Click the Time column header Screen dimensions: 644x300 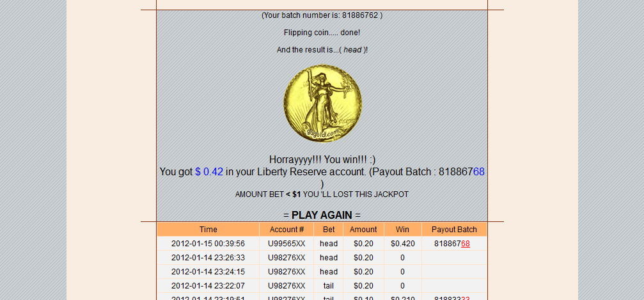tap(208, 229)
